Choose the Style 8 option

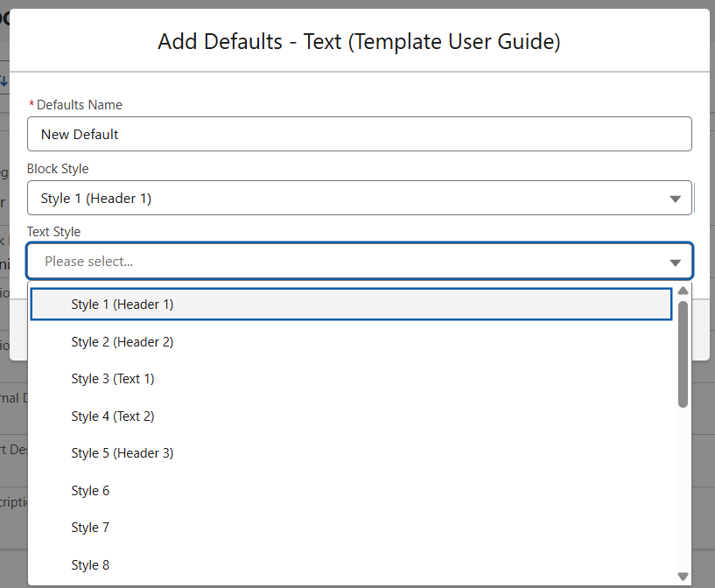91,565
